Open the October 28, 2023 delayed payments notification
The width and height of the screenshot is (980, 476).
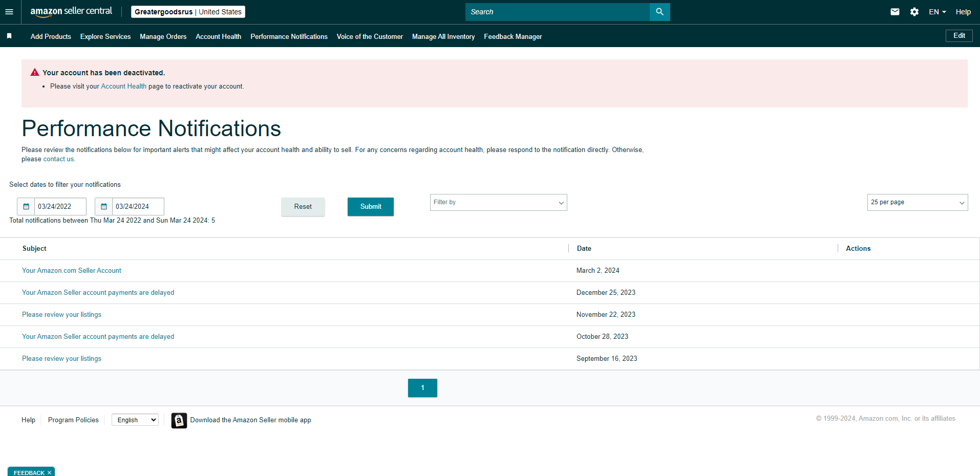tap(98, 337)
